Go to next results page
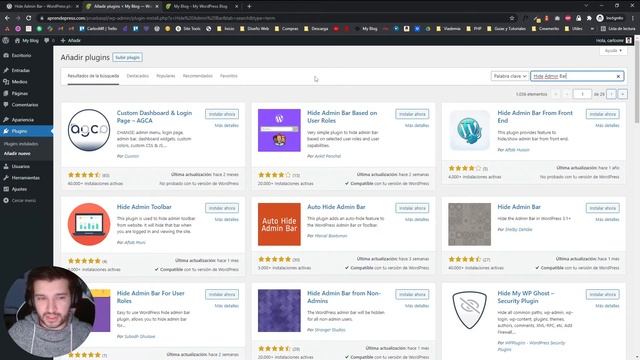 (x=611, y=94)
